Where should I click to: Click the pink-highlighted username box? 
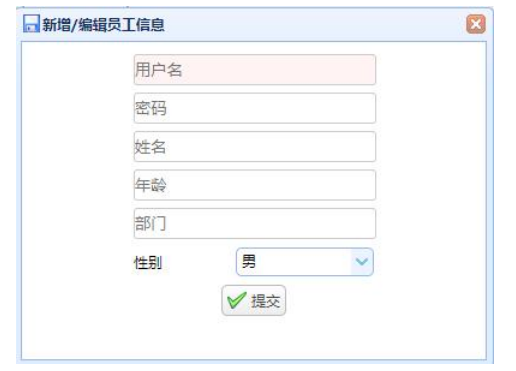point(255,70)
